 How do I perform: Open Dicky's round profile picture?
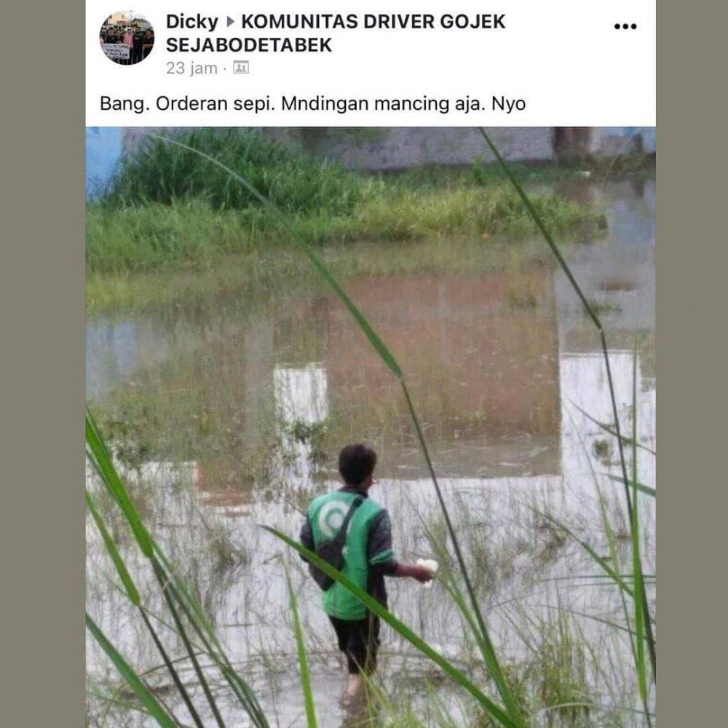tap(127, 38)
